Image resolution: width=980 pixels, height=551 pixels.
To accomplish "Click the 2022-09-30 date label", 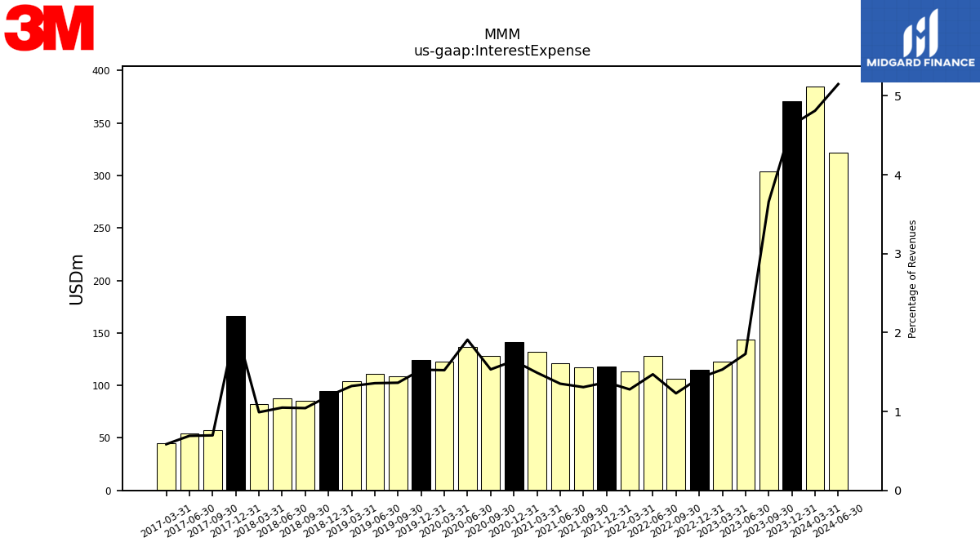I will [675, 521].
